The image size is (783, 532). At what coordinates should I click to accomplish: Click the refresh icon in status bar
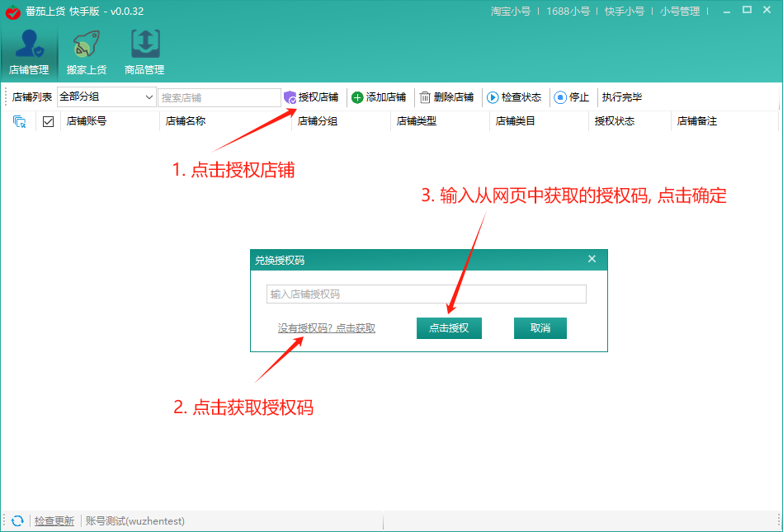[17, 521]
